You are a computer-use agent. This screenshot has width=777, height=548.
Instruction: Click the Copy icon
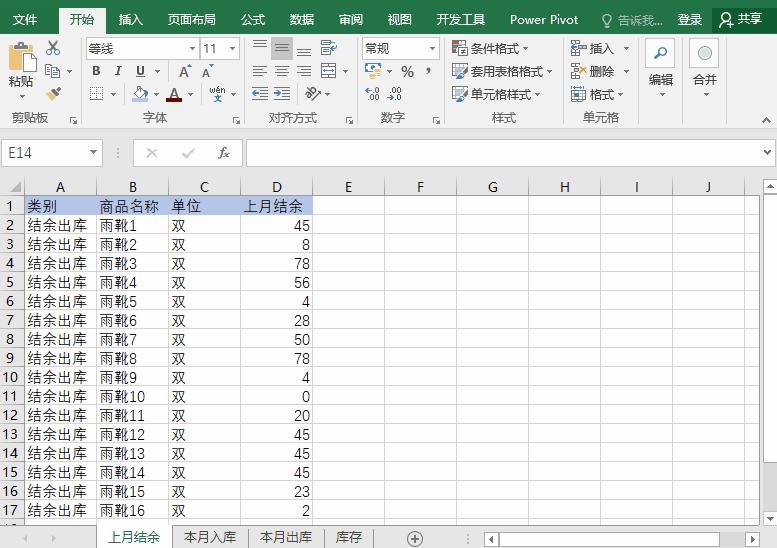point(53,71)
